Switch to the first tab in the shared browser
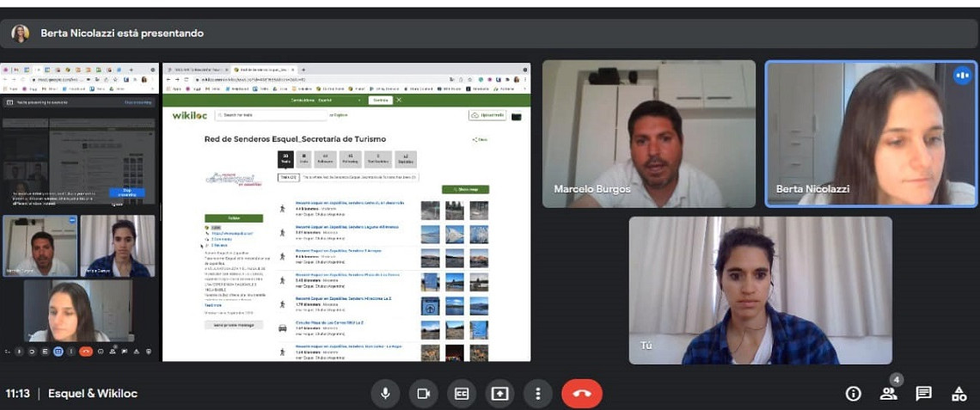This screenshot has height=410, width=980. click(198, 70)
